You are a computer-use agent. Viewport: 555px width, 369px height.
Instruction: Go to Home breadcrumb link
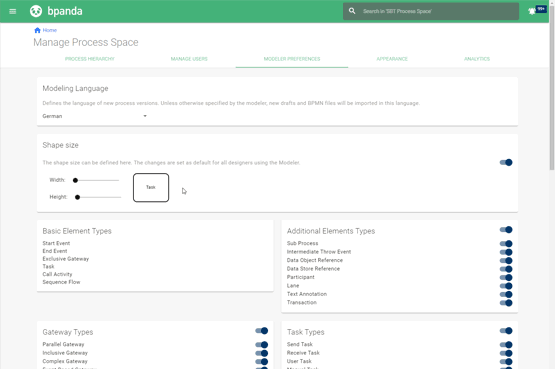point(50,30)
